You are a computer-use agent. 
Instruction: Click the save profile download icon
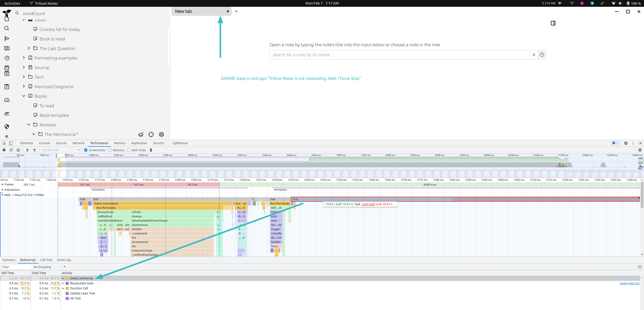point(34,150)
